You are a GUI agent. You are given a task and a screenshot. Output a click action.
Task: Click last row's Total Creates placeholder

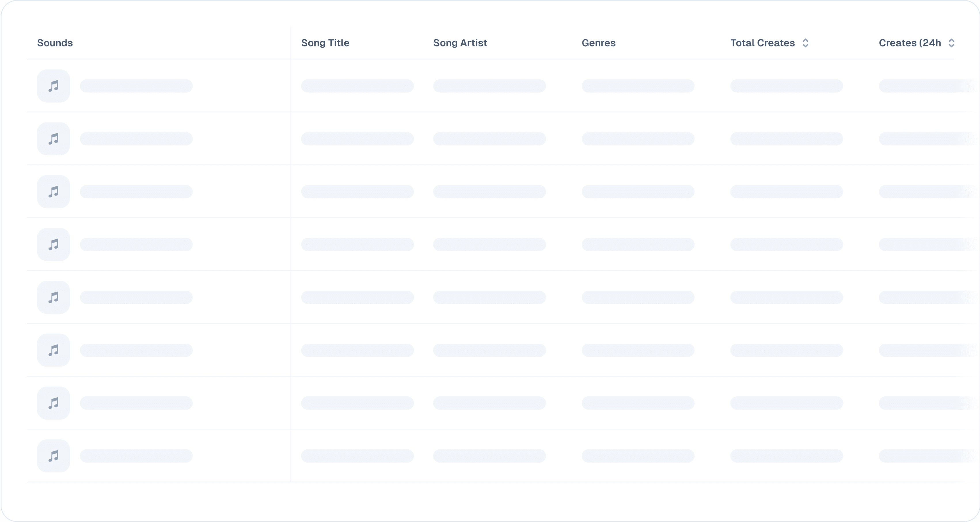coord(786,456)
